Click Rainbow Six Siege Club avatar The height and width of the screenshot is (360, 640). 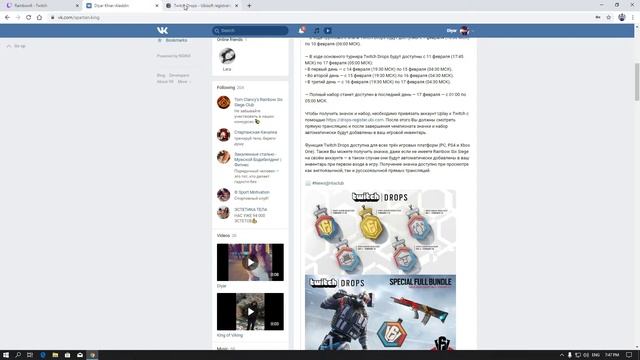tap(224, 102)
